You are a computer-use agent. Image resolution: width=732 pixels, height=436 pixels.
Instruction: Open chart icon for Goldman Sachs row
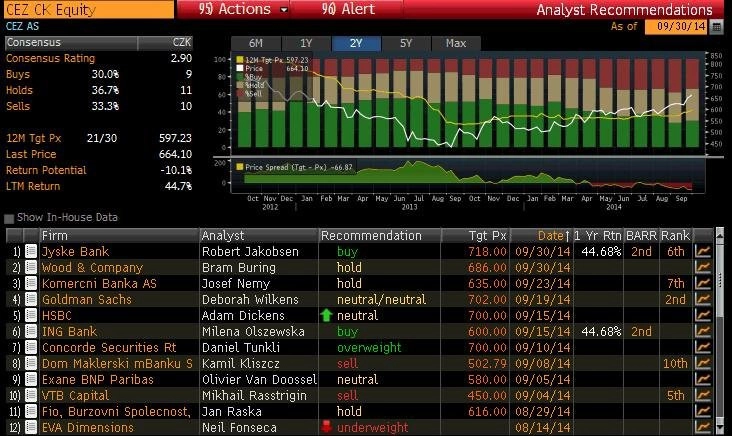[x=703, y=299]
